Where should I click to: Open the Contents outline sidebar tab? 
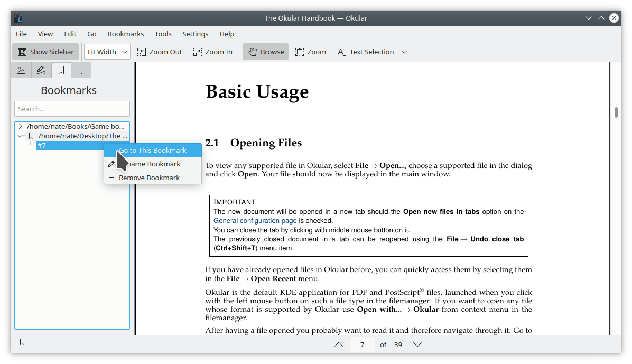(x=81, y=70)
